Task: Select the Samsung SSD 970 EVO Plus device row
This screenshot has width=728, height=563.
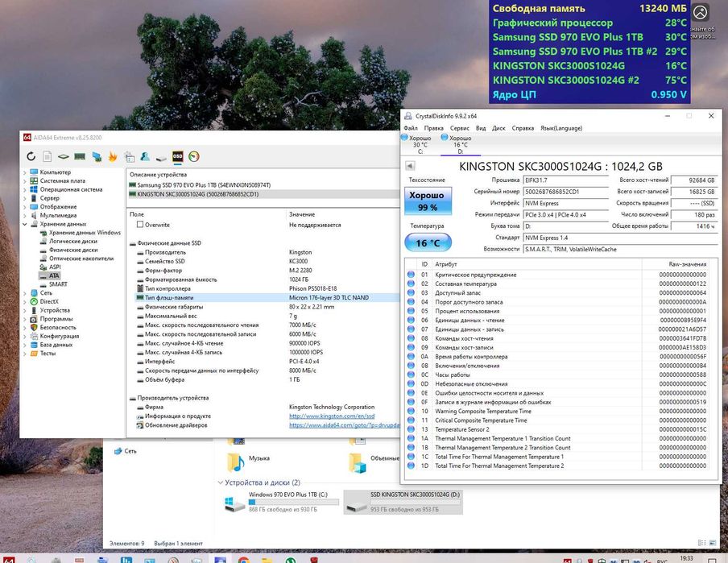Action: coord(263,185)
